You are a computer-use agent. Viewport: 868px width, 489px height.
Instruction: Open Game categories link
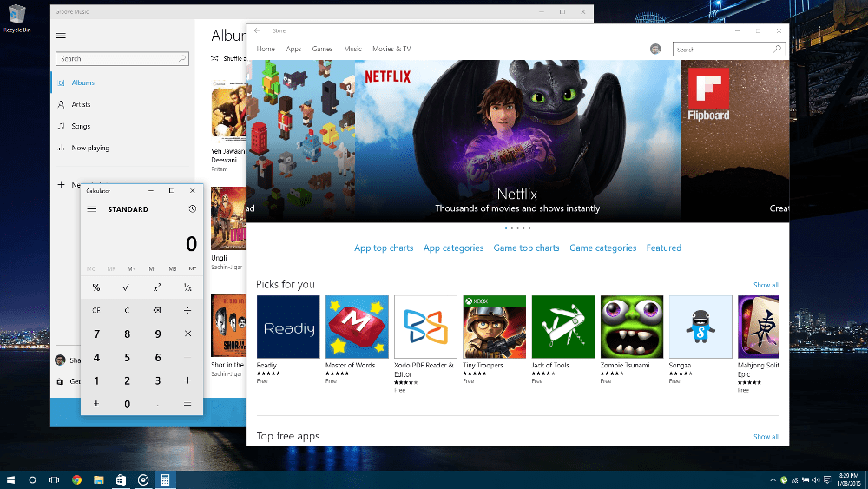coord(603,248)
